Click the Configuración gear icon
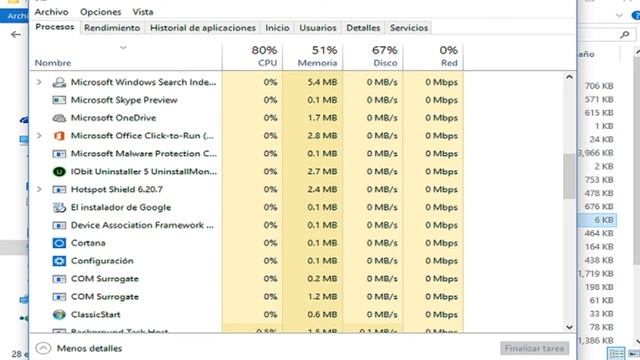 59,261
